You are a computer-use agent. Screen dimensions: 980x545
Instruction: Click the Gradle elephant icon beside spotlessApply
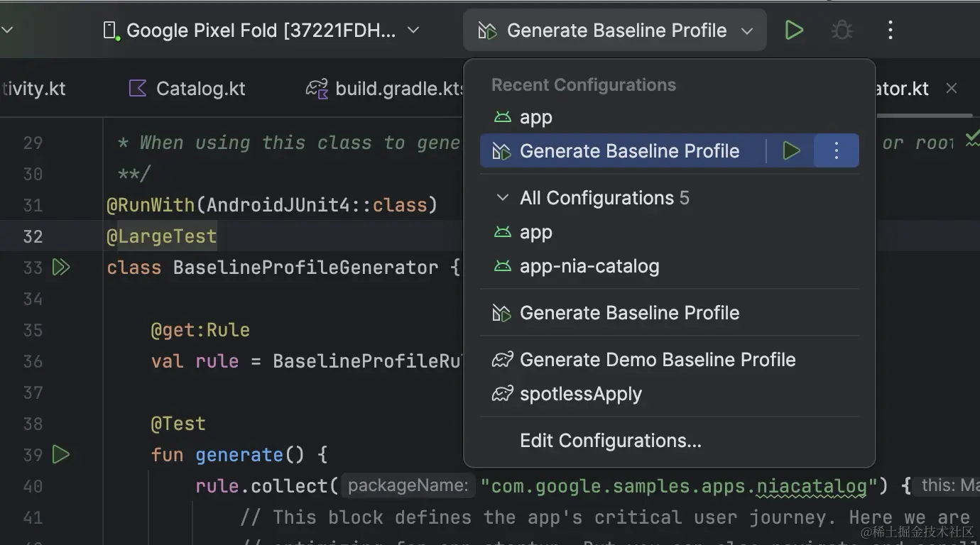502,394
